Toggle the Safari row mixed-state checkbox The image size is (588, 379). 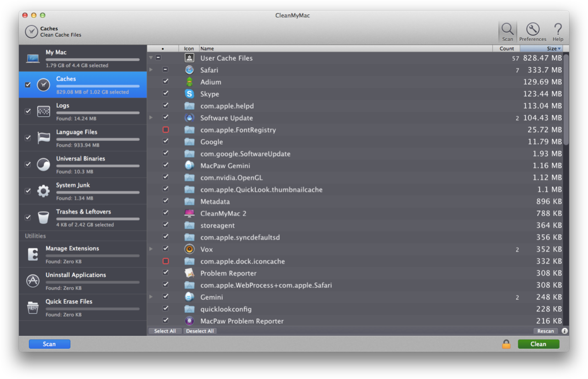tap(165, 70)
